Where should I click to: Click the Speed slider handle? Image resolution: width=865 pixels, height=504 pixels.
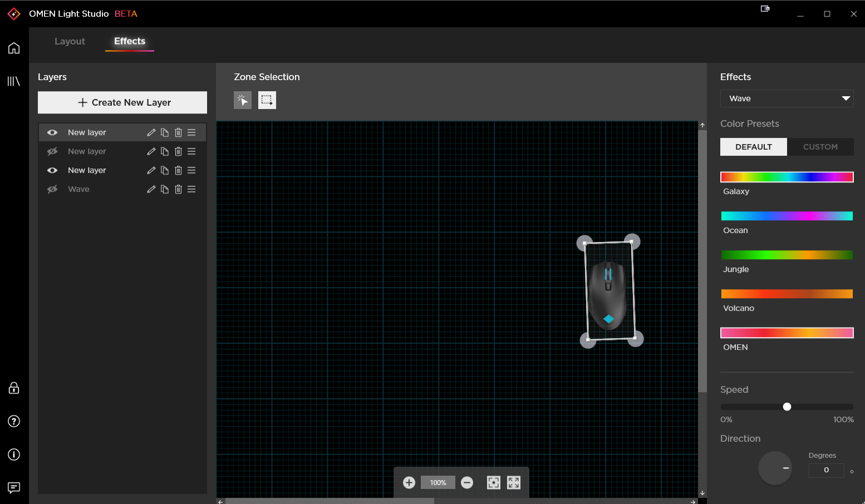(787, 407)
